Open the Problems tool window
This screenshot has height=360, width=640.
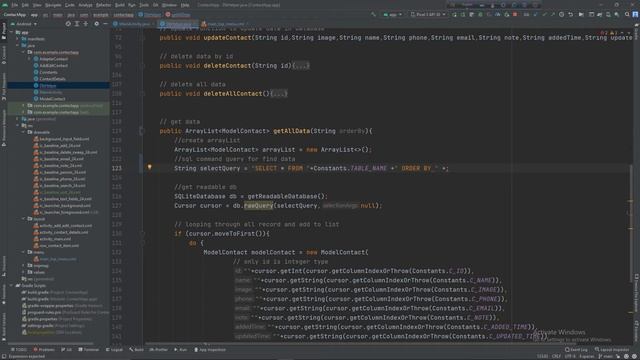pyautogui.click(x=44, y=350)
